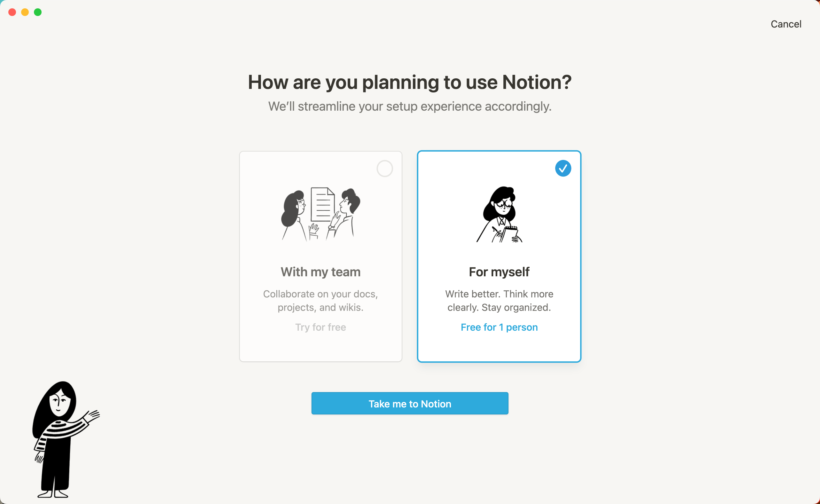Select the For myself title
The width and height of the screenshot is (820, 504).
499,272
